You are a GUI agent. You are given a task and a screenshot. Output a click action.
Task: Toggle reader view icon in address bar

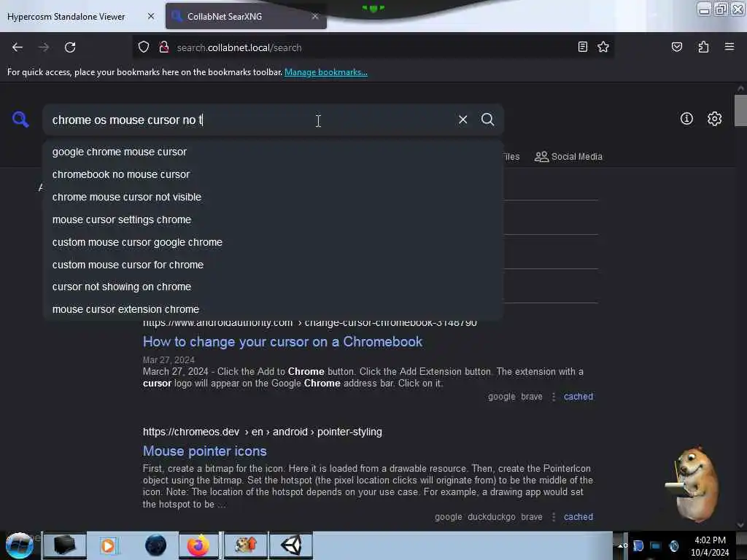(582, 47)
